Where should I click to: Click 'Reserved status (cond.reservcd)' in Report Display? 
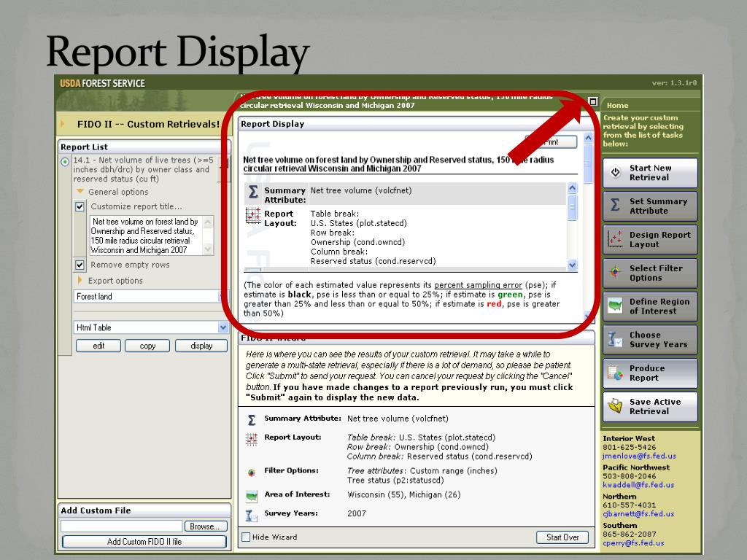[373, 261]
